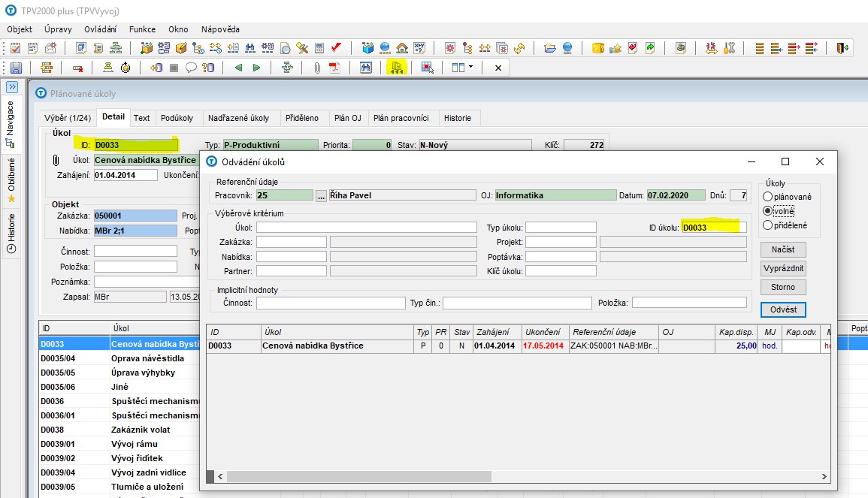
Task: Open the PDF export icon
Action: pyautogui.click(x=334, y=68)
